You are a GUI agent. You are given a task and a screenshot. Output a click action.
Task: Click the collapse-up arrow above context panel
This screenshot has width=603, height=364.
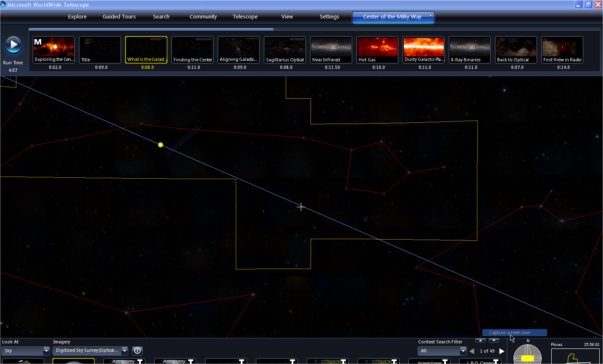tap(481, 340)
